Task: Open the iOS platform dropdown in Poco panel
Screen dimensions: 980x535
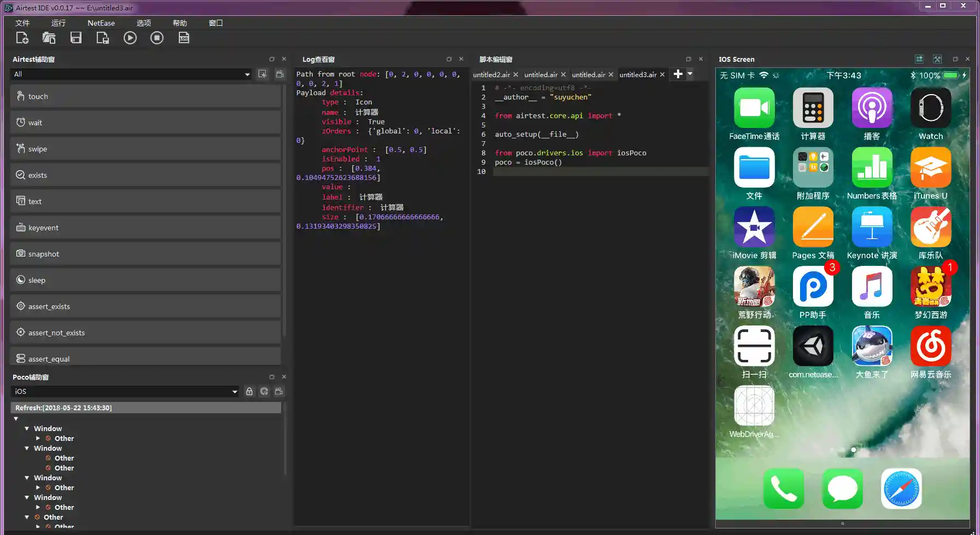Action: pos(234,391)
